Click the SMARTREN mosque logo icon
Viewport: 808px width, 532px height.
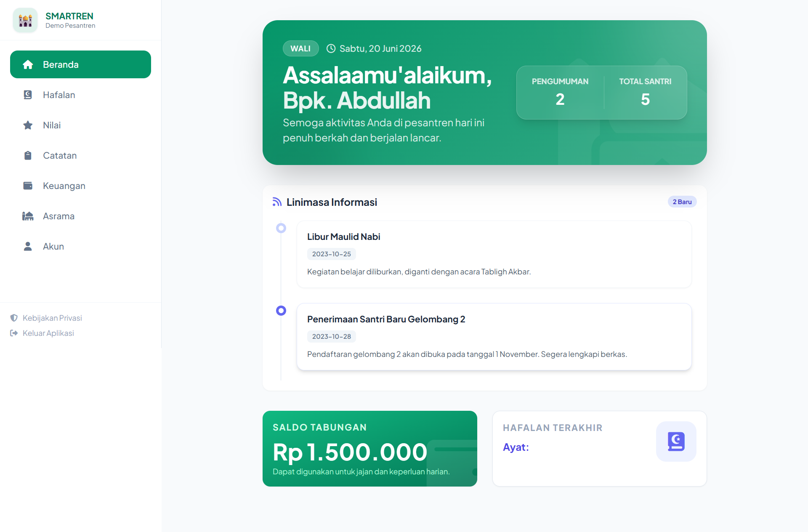point(25,20)
